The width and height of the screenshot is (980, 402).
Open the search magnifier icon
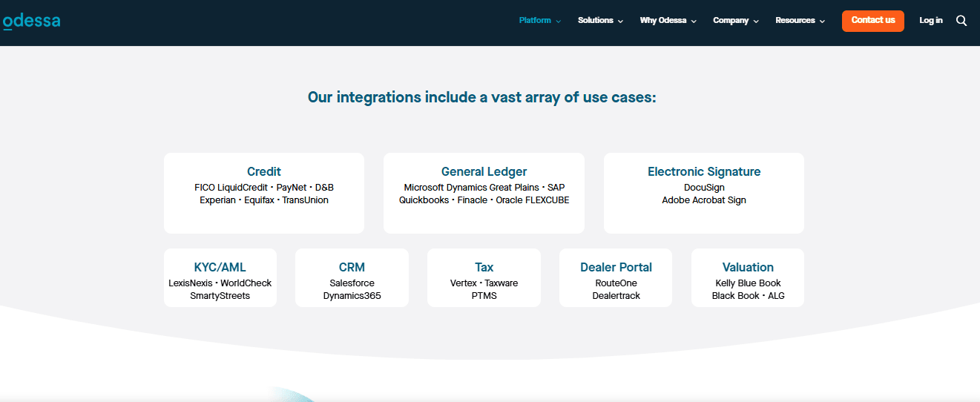pos(961,21)
